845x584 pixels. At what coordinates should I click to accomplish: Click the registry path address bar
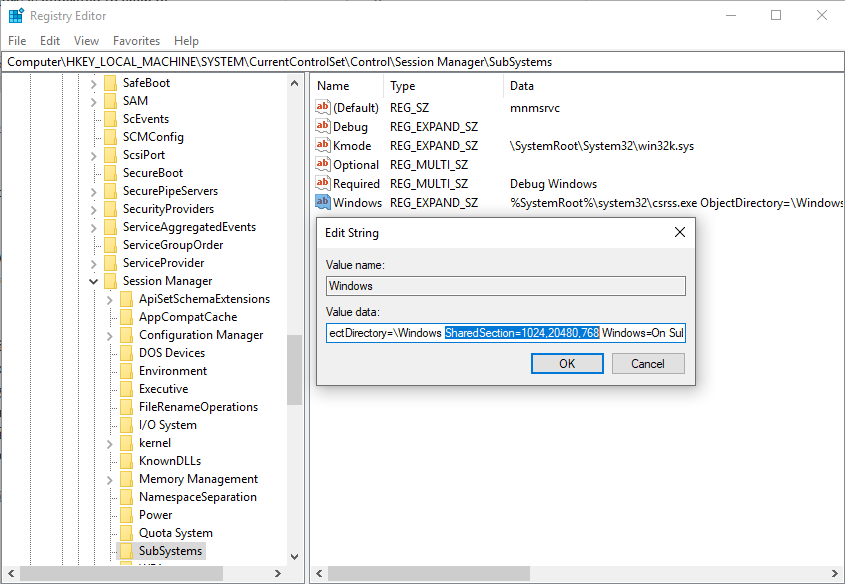[x=422, y=62]
